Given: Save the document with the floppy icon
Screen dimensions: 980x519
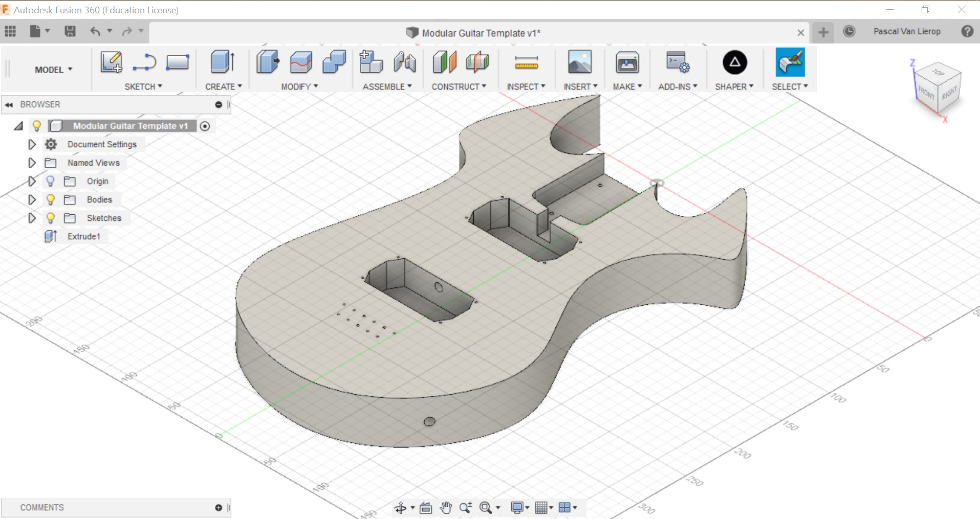Looking at the screenshot, I should [x=70, y=32].
